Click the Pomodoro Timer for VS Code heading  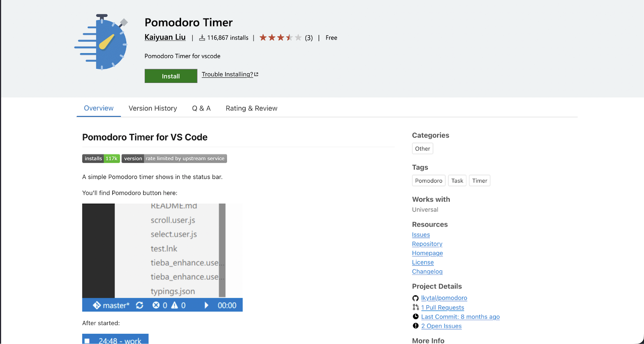point(145,137)
